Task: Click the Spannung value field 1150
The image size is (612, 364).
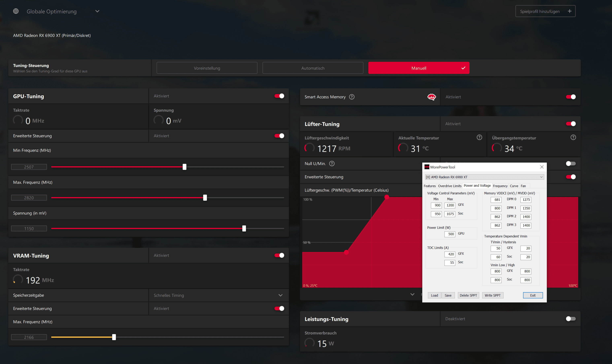Action: point(29,229)
